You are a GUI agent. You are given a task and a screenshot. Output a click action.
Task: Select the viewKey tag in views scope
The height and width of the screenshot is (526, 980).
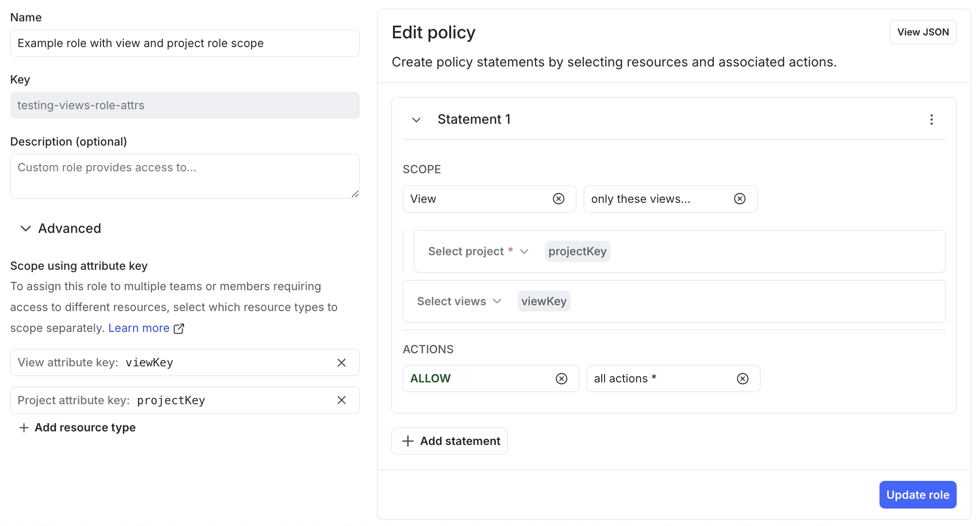(543, 301)
